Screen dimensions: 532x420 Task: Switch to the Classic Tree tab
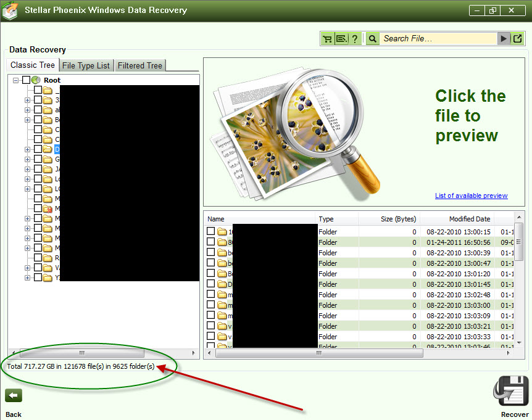pos(33,65)
